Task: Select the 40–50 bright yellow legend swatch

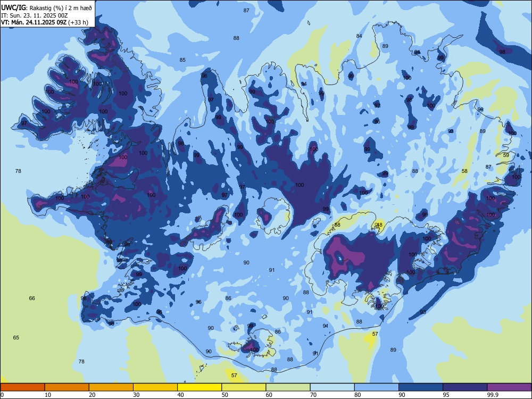Action: coord(199,387)
